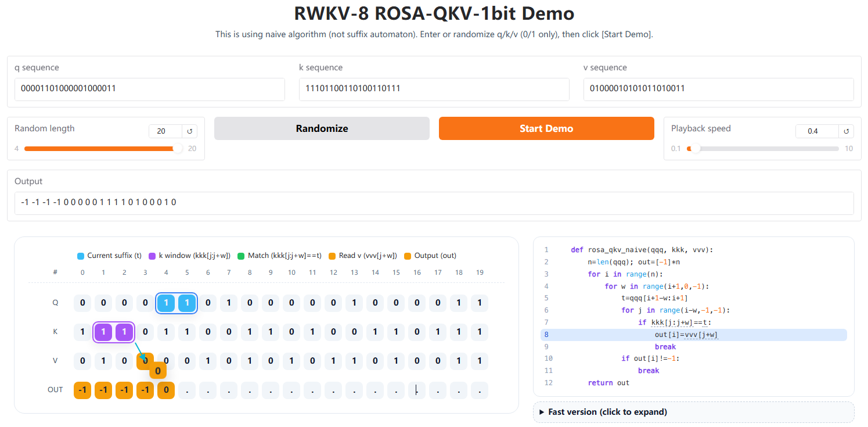868x427 pixels.
Task: Click the Random length number box
Action: pyautogui.click(x=165, y=131)
